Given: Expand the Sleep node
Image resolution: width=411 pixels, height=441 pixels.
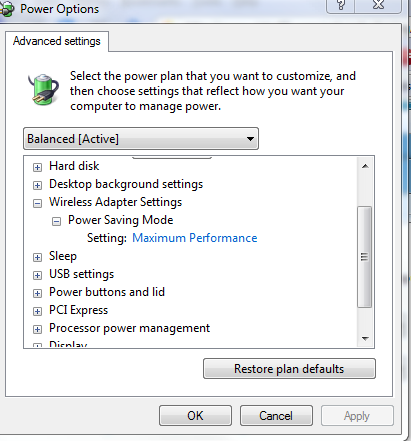Looking at the screenshot, I should (37, 257).
